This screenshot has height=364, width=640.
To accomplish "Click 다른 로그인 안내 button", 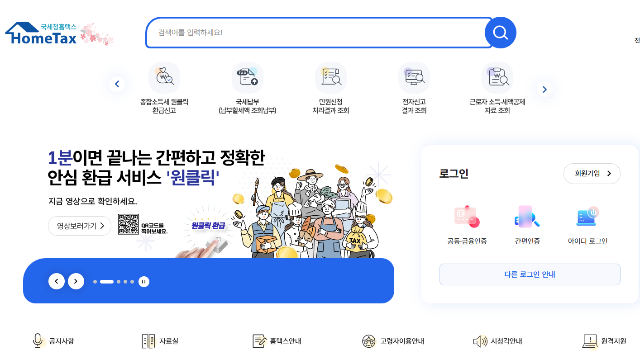I will click(x=530, y=274).
